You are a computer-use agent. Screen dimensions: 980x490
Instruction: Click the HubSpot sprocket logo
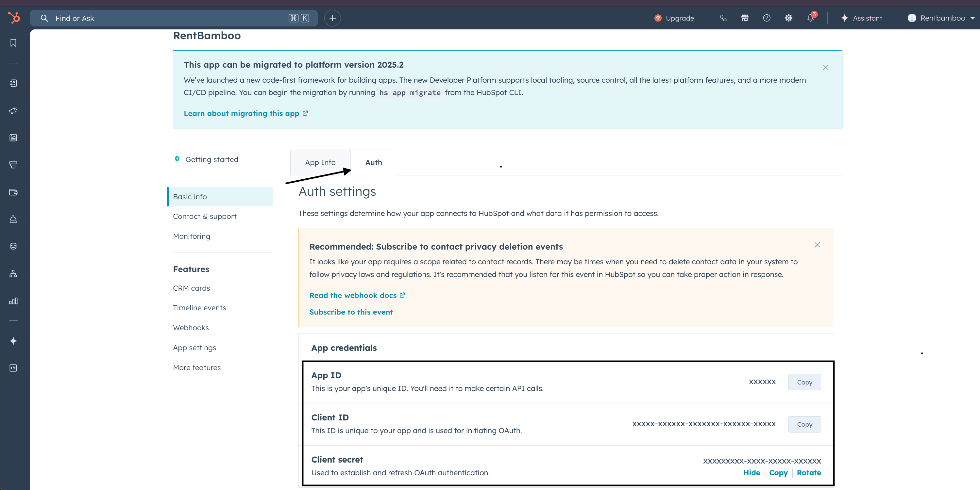click(x=14, y=18)
